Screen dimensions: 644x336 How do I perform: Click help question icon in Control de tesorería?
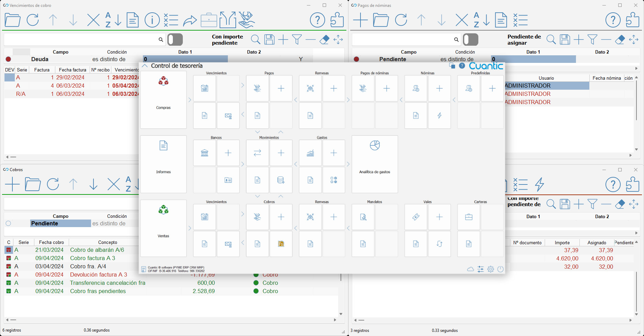click(462, 66)
